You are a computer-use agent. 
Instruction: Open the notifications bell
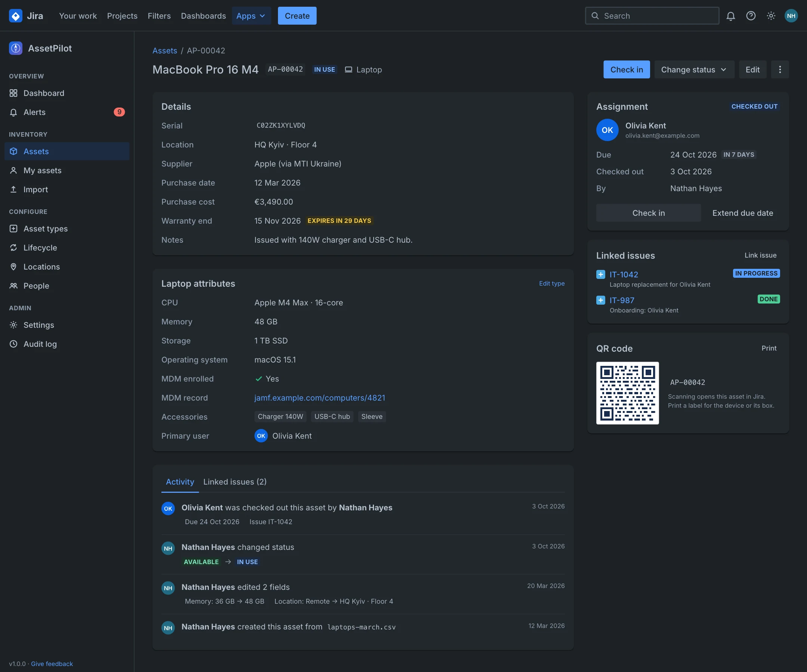click(730, 16)
